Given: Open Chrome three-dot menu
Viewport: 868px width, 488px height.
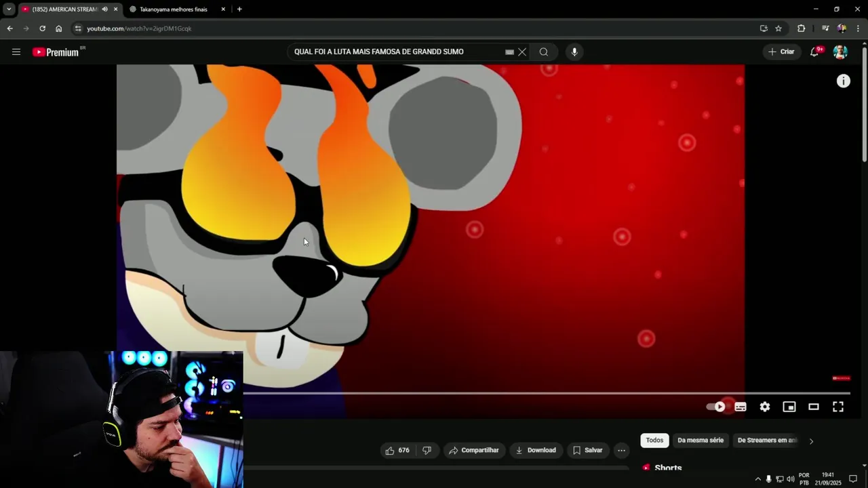Looking at the screenshot, I should [x=859, y=28].
